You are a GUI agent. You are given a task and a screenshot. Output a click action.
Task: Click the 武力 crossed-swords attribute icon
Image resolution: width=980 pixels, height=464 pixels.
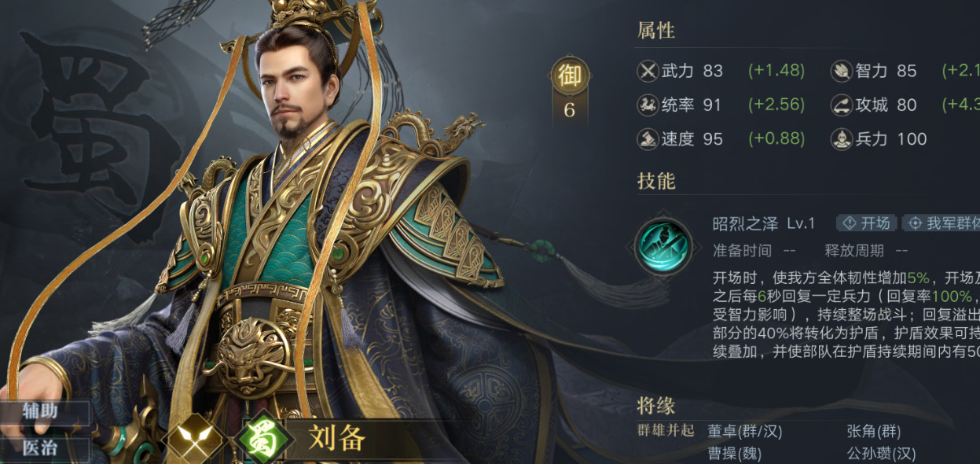pos(648,71)
